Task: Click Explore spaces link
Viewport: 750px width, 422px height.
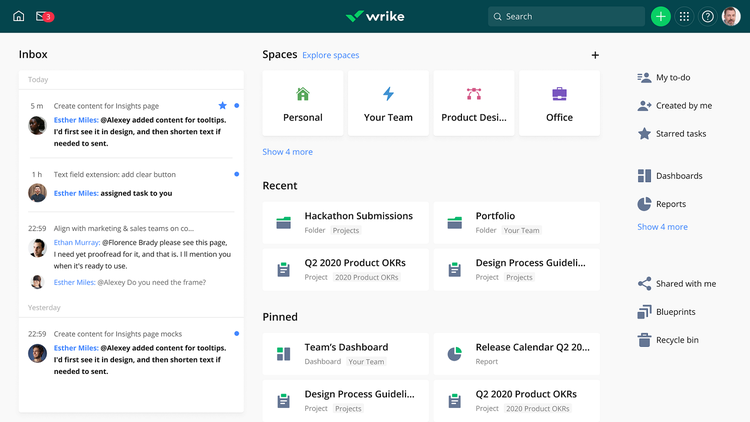Action: point(331,55)
